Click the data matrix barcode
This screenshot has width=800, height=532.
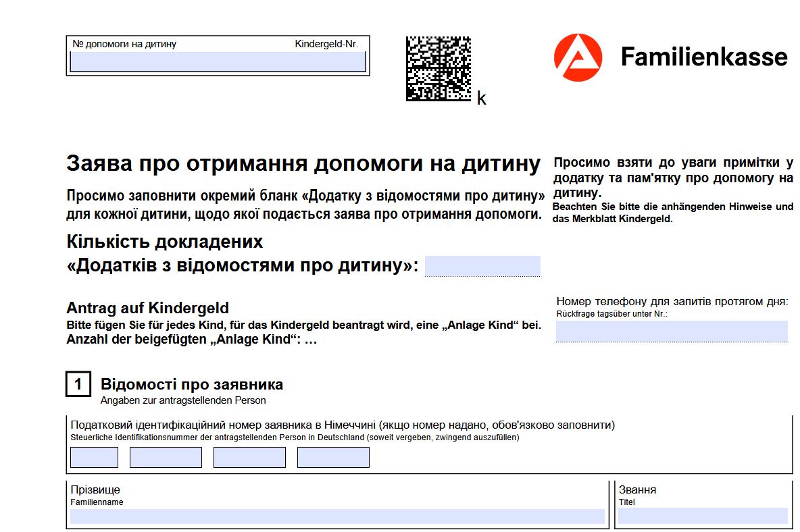438,69
